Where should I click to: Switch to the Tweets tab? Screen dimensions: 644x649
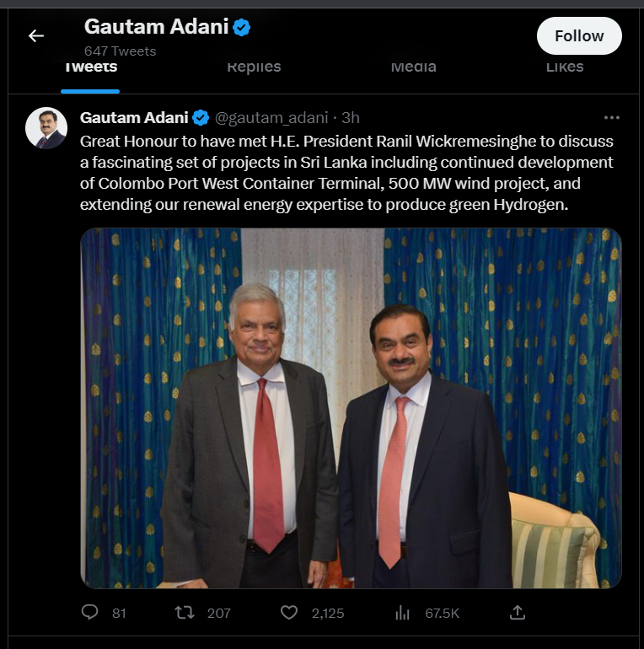pos(90,67)
